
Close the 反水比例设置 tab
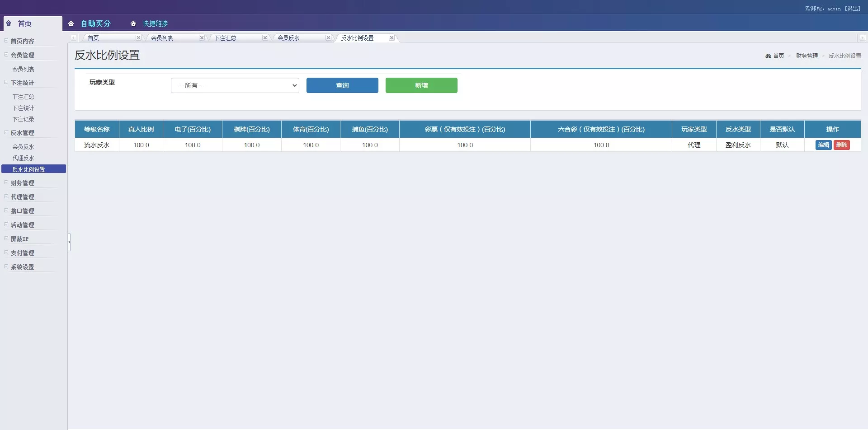coord(392,38)
